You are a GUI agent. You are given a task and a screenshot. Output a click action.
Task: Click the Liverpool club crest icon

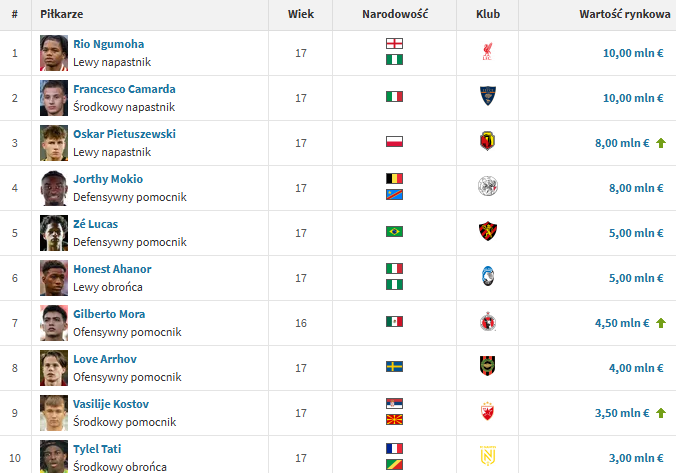(x=487, y=52)
